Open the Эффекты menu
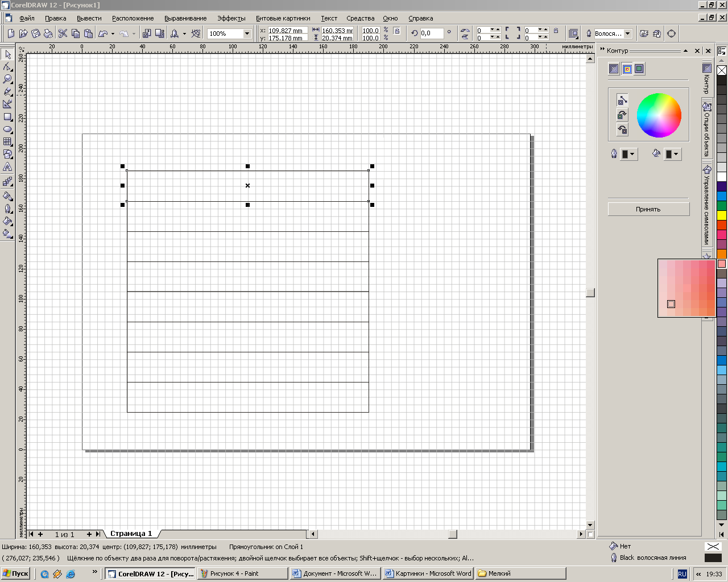728x582 pixels. pyautogui.click(x=231, y=18)
